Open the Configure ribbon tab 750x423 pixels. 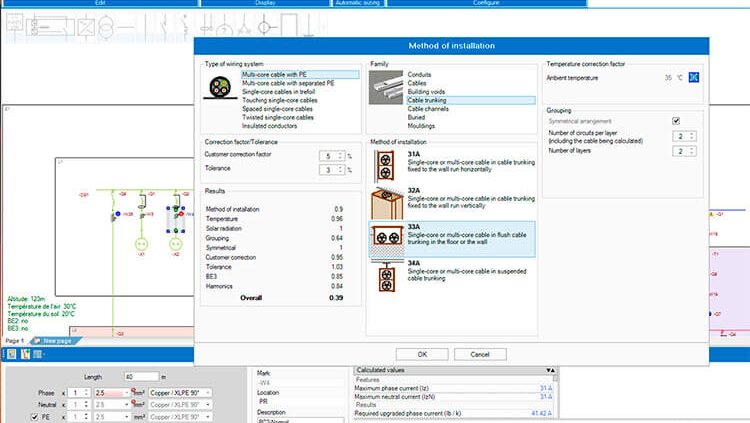coord(486,3)
